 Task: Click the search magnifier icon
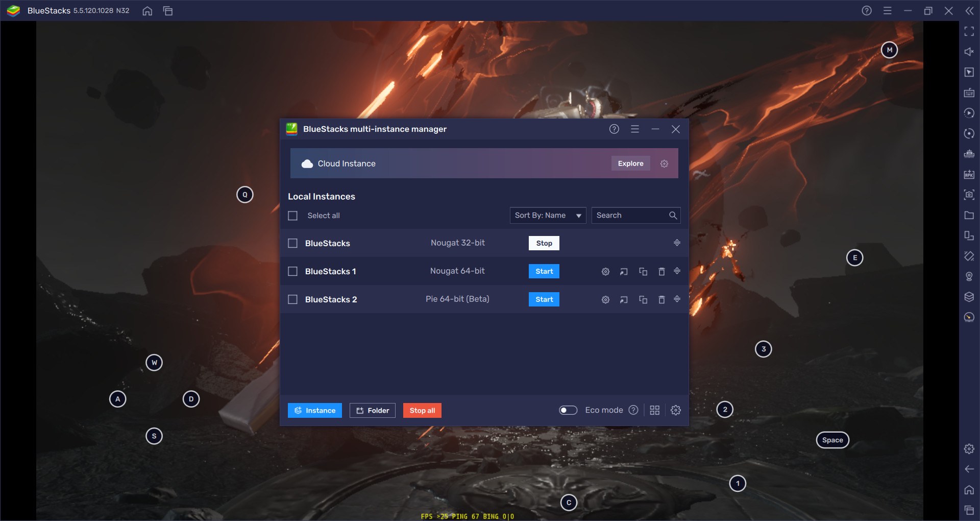click(x=673, y=216)
